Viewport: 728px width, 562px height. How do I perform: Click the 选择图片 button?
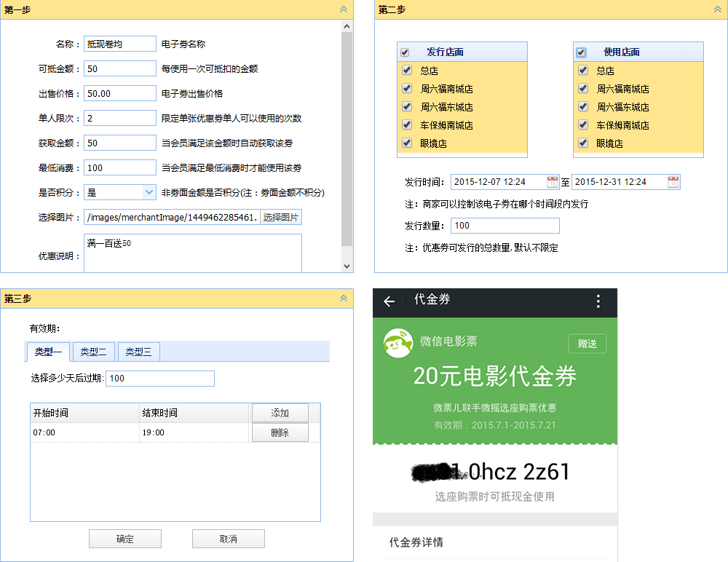pyautogui.click(x=281, y=217)
